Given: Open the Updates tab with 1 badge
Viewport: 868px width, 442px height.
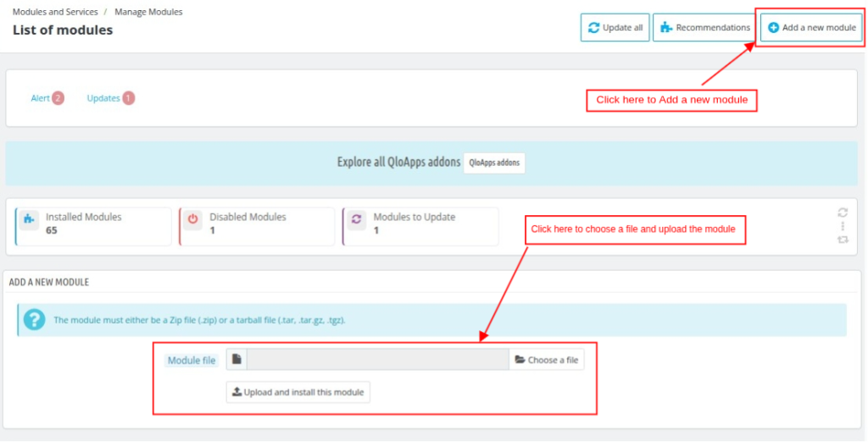Looking at the screenshot, I should (x=111, y=98).
